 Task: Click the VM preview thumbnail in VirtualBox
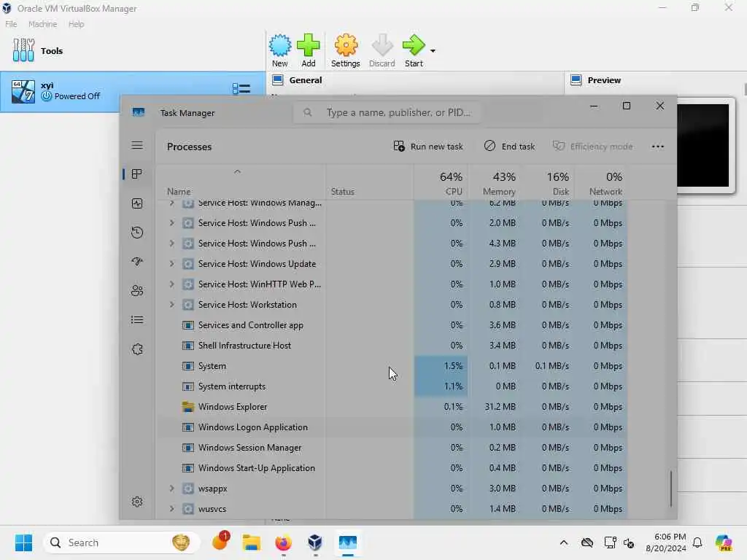pos(703,145)
